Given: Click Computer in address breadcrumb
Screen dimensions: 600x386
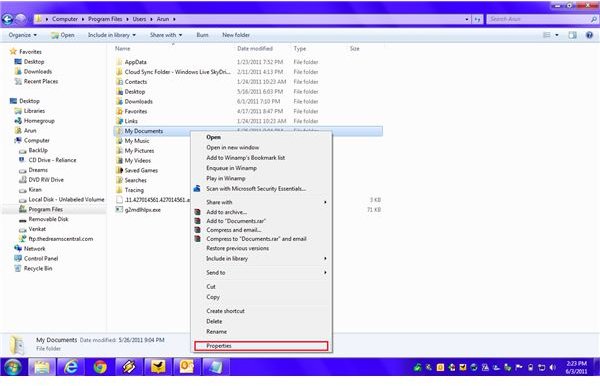Looking at the screenshot, I should pyautogui.click(x=65, y=19).
